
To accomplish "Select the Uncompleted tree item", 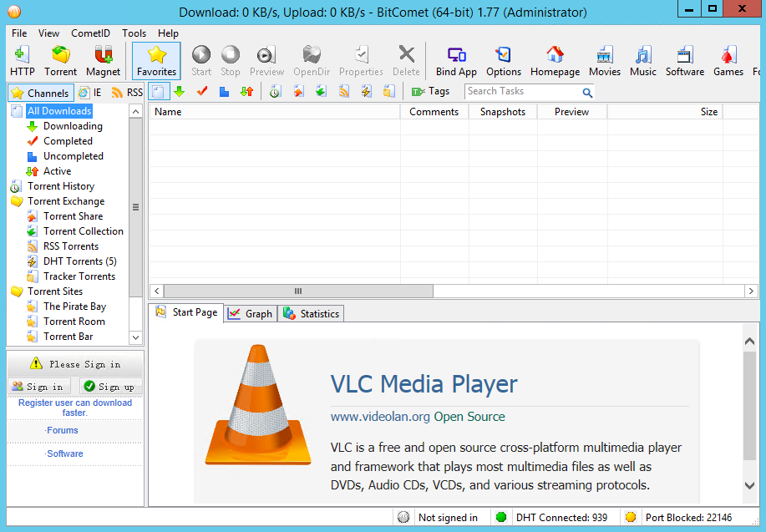I will tap(74, 156).
